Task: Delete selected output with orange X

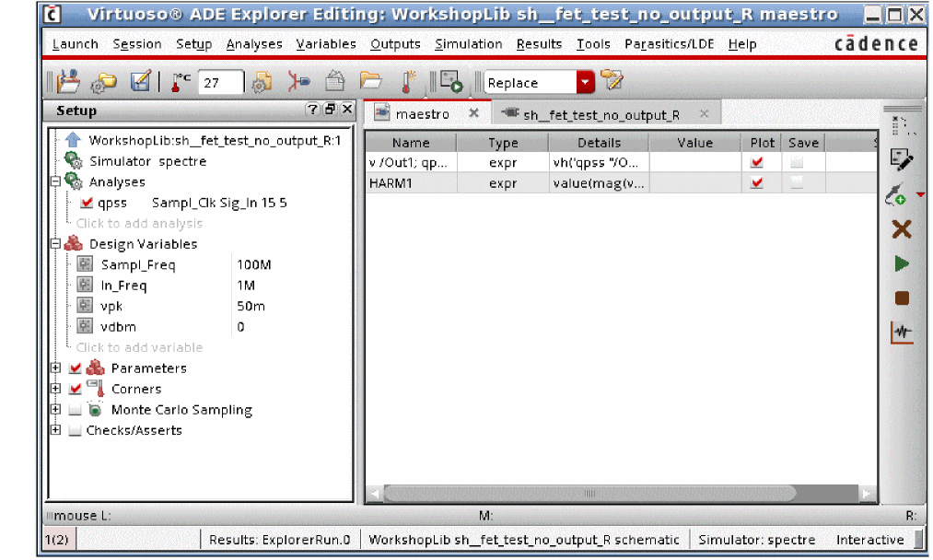Action: [902, 229]
